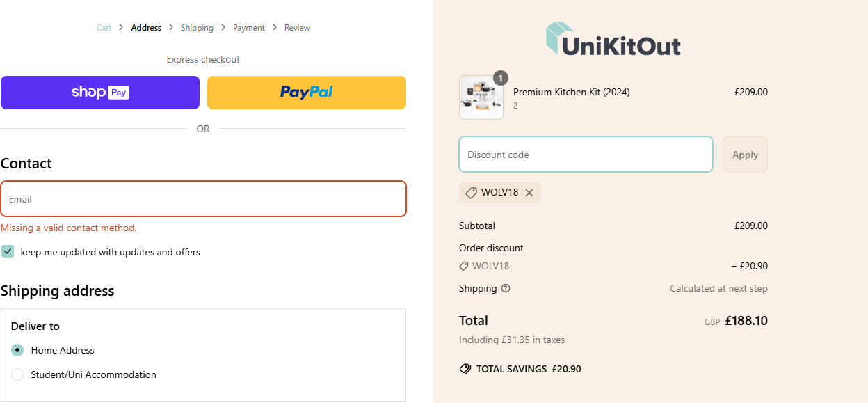Click the applied WOLV18 discount tag icon
868x403 pixels.
471,193
